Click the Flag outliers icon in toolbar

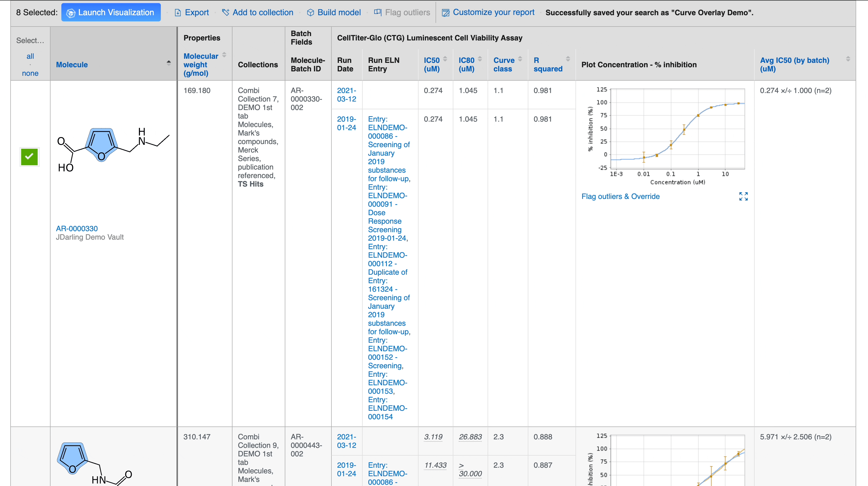point(378,12)
